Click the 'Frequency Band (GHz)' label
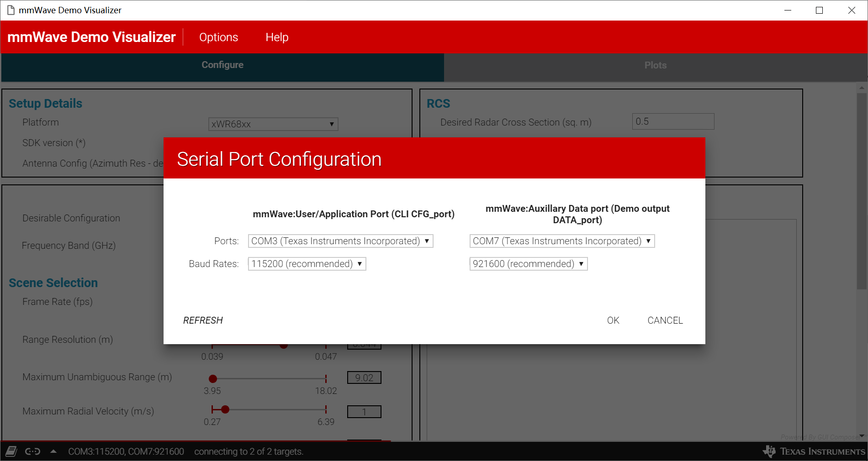Viewport: 868px width, 461px height. (69, 246)
